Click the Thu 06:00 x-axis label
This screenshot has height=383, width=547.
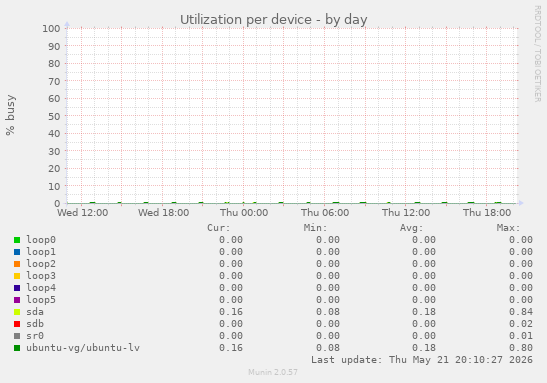tap(325, 213)
